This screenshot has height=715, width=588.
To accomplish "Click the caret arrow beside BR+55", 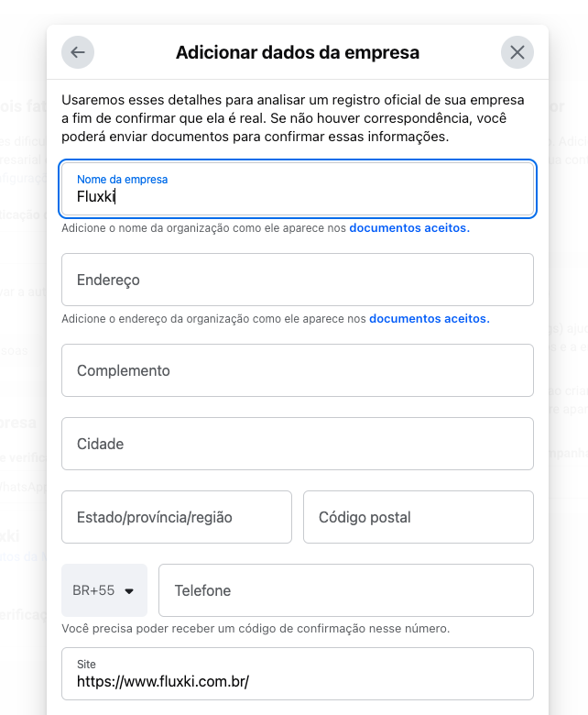I will point(129,591).
